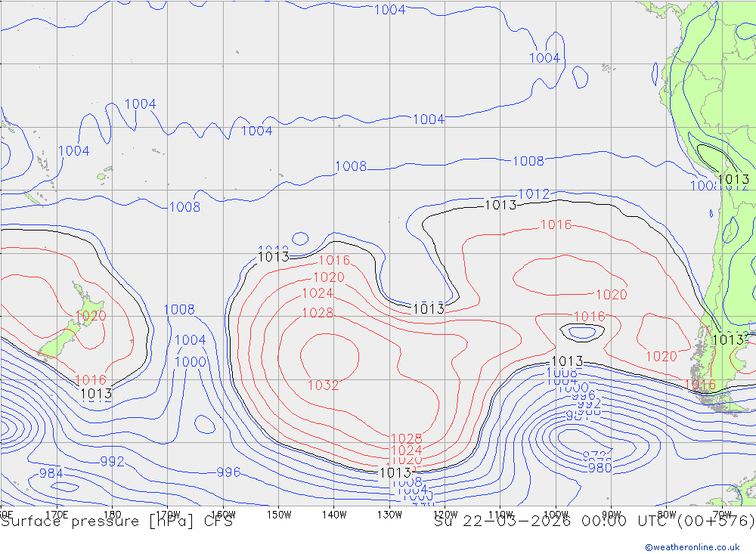Viewport: 756px width, 554px height.
Task: Click the 1024 label just above a 1028 label
Action: coord(318,293)
